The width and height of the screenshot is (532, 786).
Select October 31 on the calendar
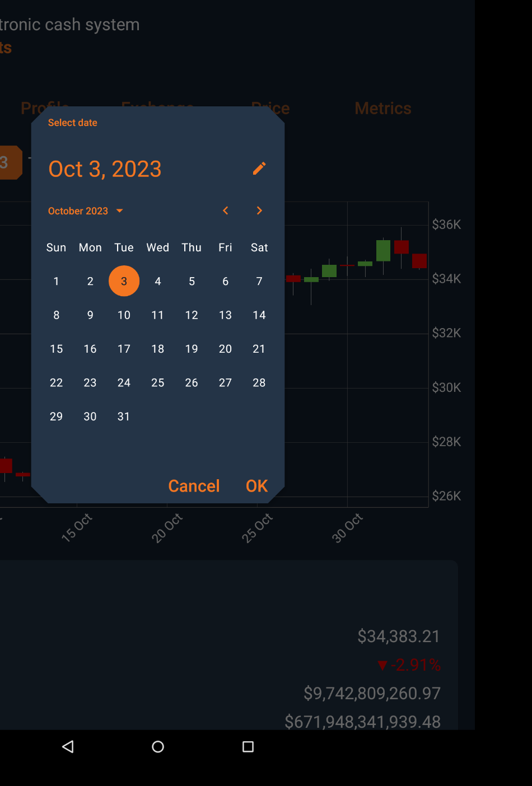coord(124,416)
